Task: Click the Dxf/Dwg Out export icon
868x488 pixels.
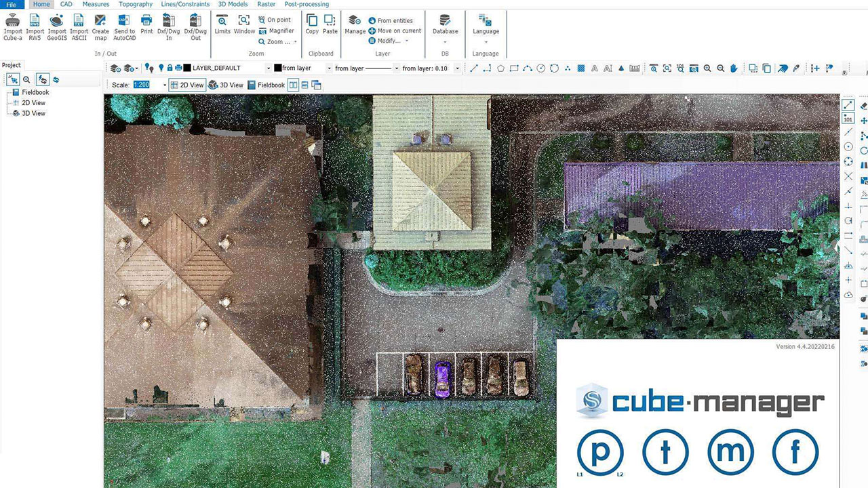Action: (x=195, y=26)
